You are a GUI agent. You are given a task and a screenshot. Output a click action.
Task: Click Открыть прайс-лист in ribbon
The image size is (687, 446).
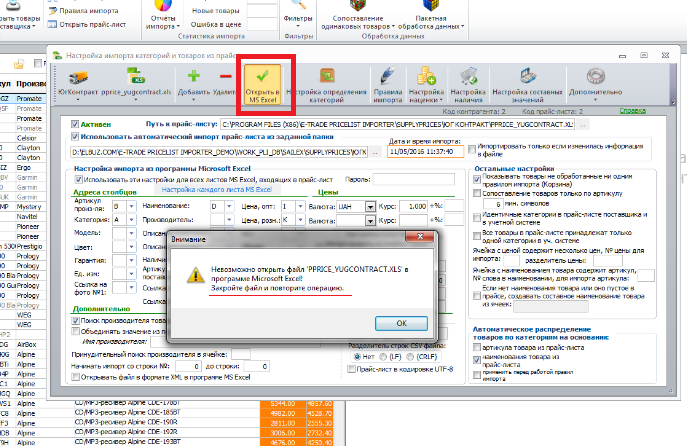coord(87,25)
